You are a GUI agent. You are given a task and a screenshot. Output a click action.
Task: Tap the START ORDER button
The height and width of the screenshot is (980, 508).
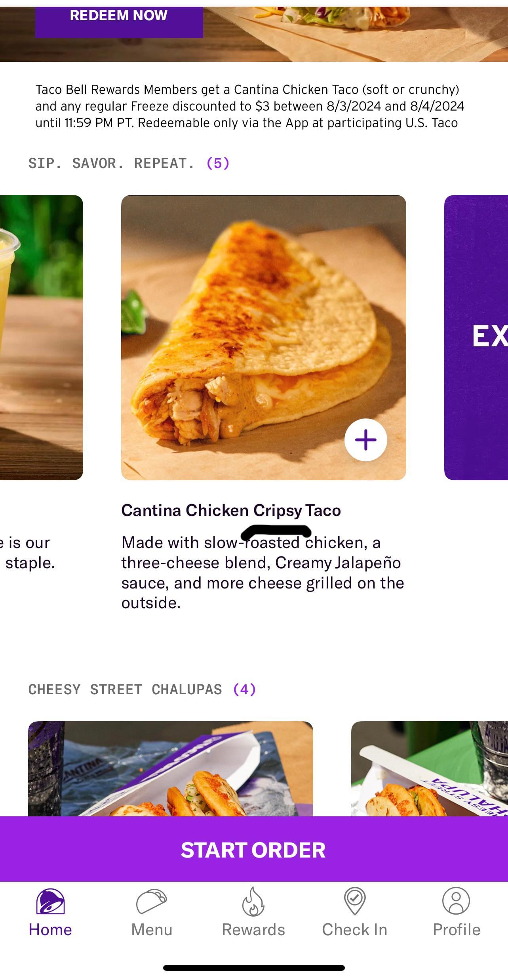pos(253,849)
